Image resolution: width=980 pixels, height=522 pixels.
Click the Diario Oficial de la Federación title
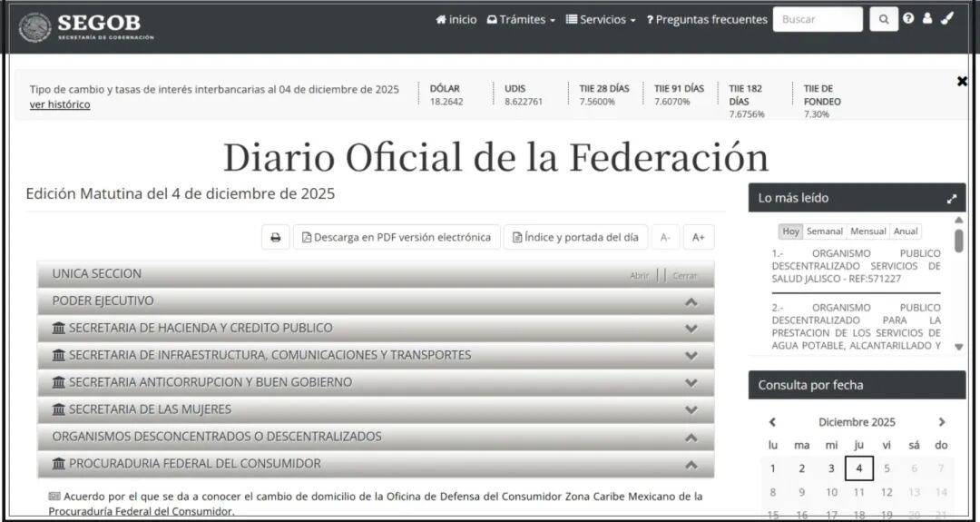click(495, 158)
